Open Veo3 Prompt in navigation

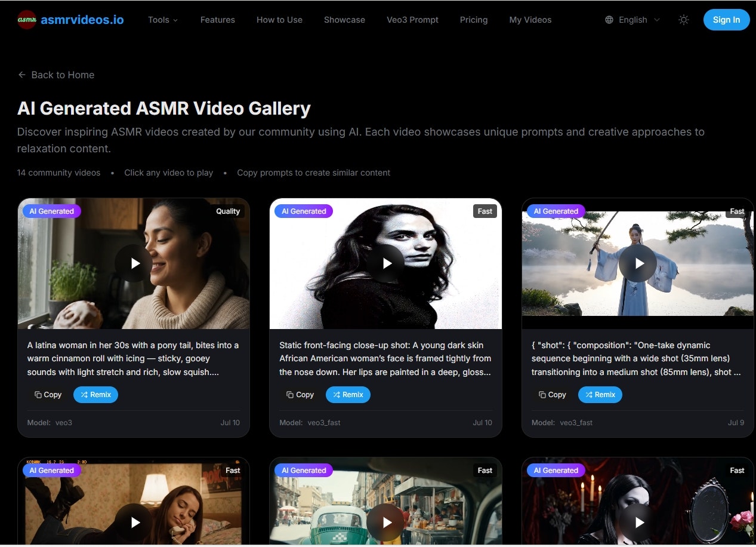point(412,20)
